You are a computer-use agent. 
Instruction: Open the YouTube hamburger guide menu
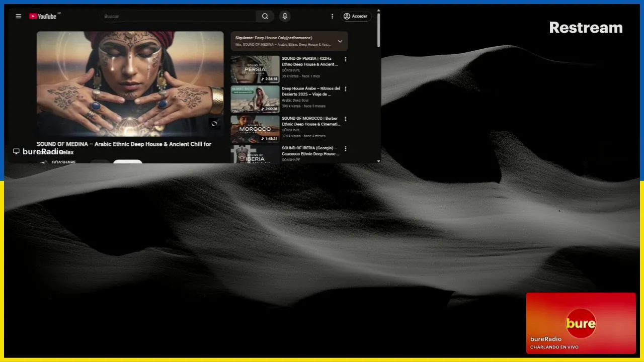pyautogui.click(x=19, y=16)
